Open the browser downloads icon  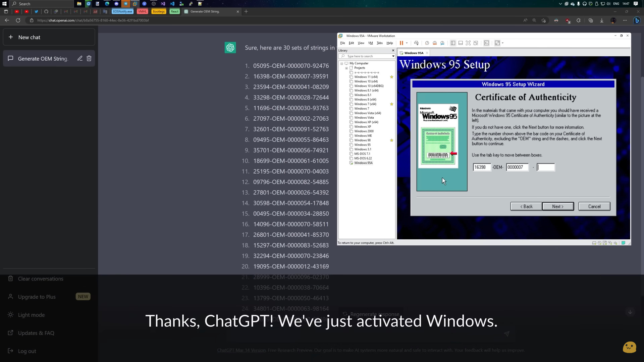pos(602,20)
